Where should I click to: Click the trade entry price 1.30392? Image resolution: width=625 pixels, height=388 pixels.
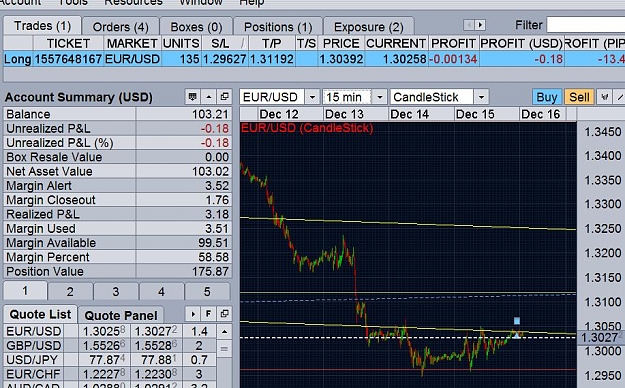point(341,59)
